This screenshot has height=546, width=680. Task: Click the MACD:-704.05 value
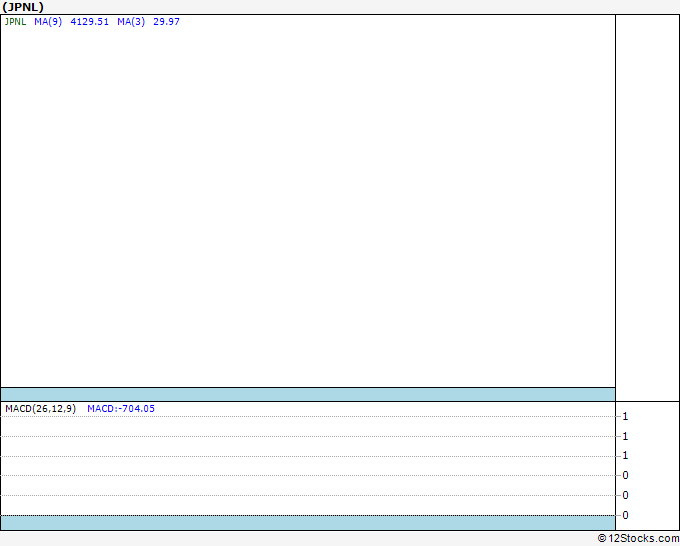click(121, 409)
